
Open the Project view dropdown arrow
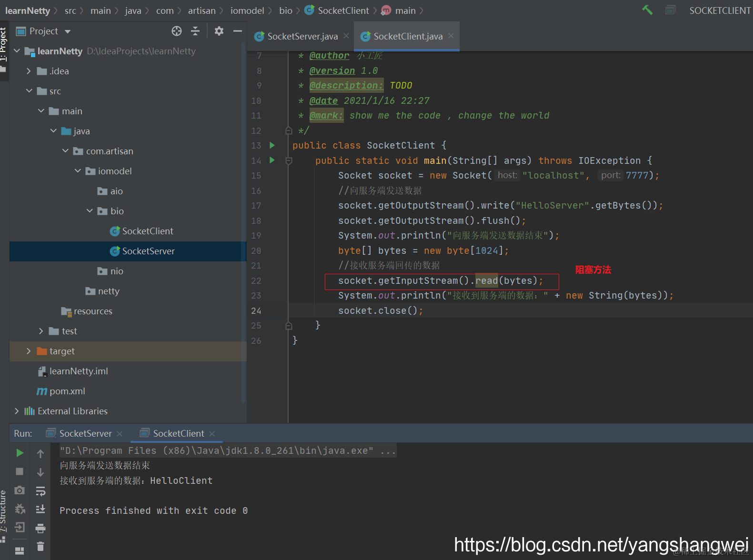(x=67, y=31)
